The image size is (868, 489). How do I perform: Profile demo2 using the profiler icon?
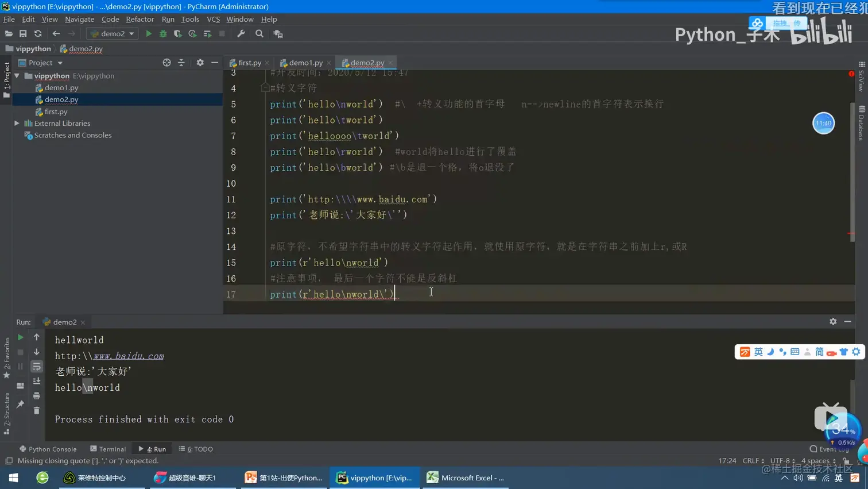pos(192,34)
